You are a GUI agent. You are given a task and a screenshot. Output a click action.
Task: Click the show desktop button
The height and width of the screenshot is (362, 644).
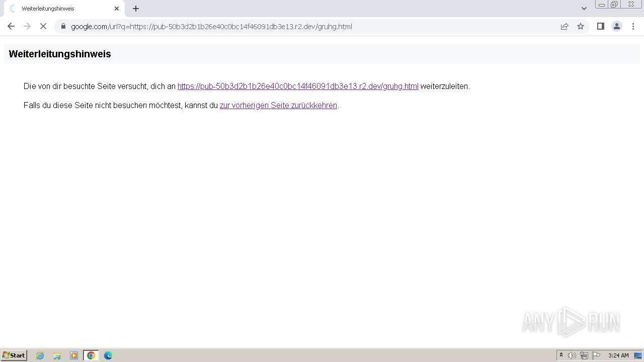click(638, 355)
